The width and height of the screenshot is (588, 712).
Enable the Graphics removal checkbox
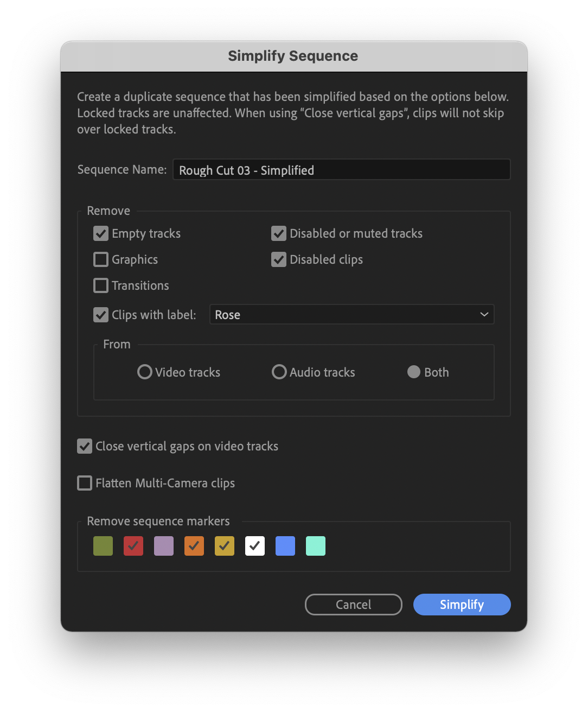[x=101, y=259]
